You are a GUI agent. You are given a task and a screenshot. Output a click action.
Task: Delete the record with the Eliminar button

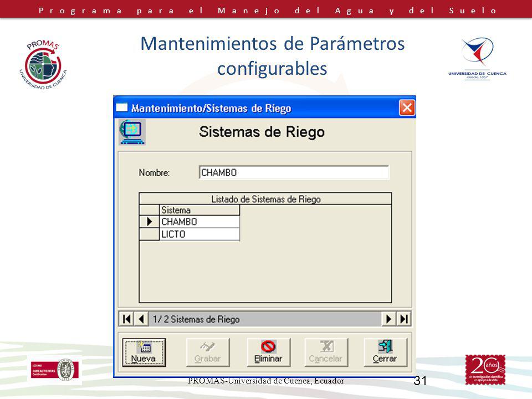[x=268, y=352]
